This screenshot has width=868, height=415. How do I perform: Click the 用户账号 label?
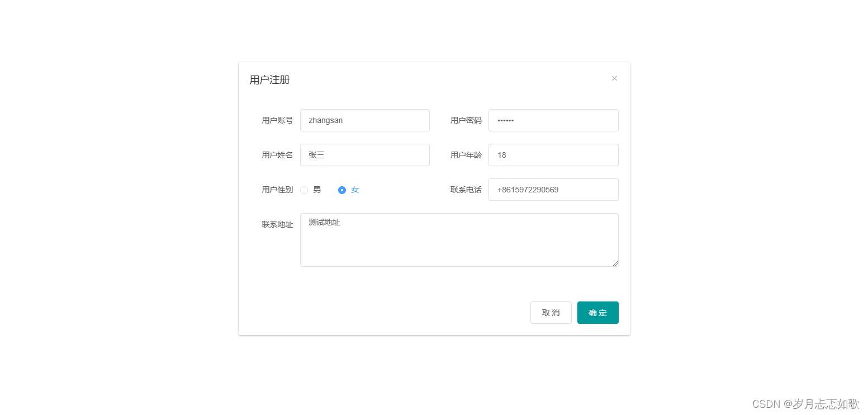point(277,120)
